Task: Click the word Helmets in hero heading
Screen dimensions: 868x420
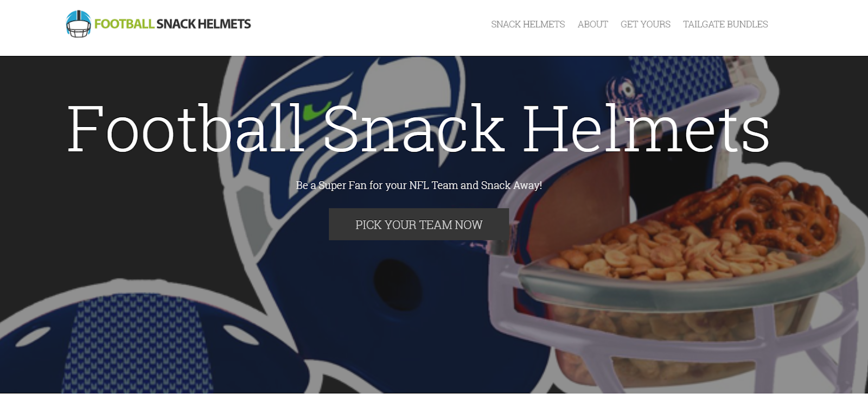Action: [646, 129]
